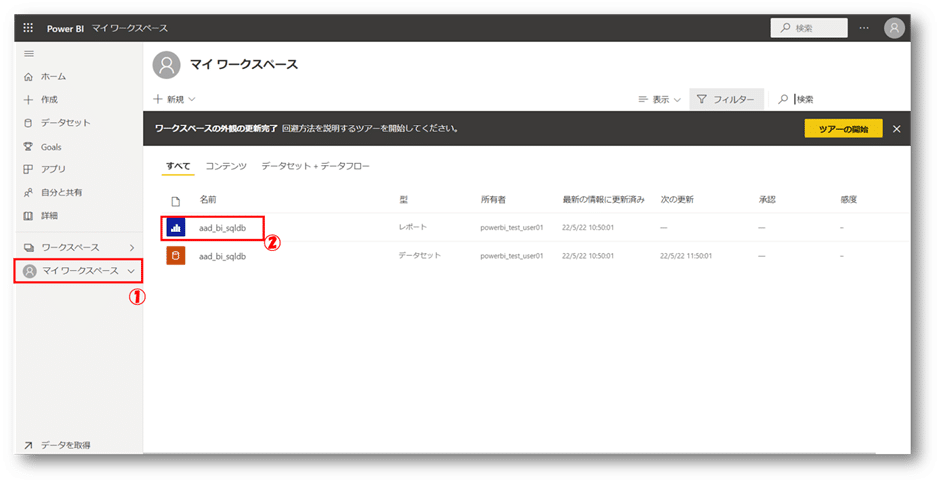
Task: Click the フィルター button
Action: (x=726, y=100)
